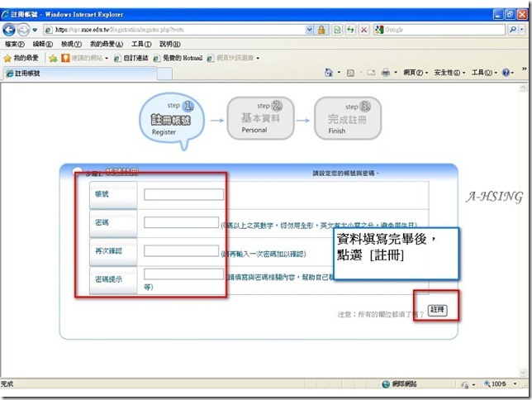
Task: Open the 編輯(E) menu
Action: (43, 44)
